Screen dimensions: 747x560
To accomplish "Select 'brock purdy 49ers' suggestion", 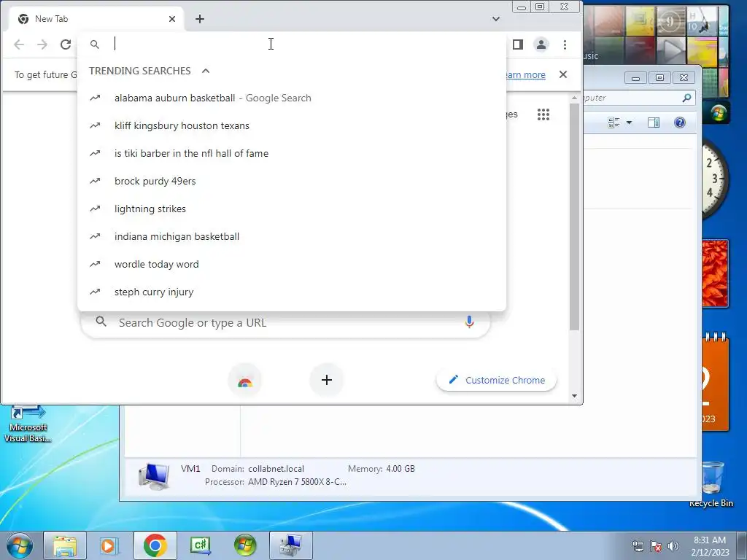I will point(292,181).
